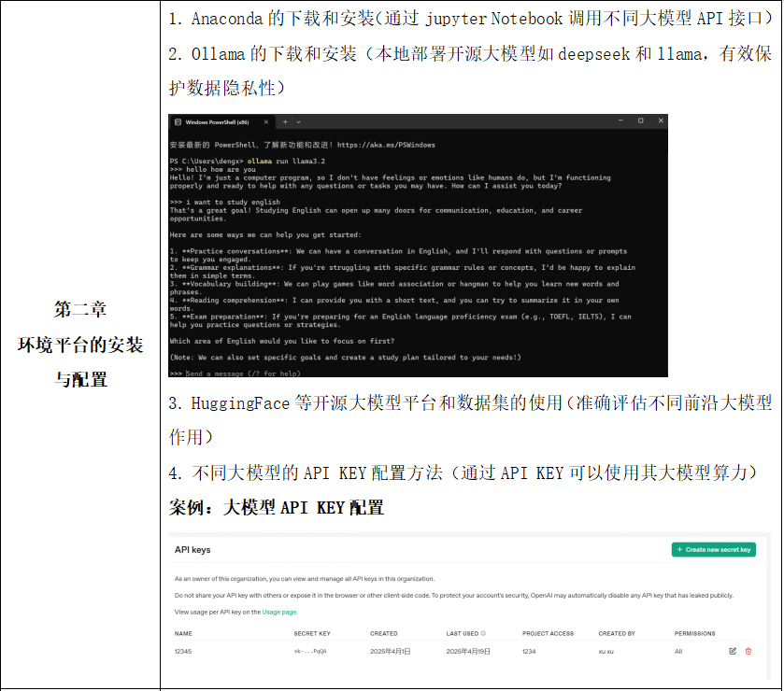Click the 'Do not share your API key' notice
The height and width of the screenshot is (691, 784).
454,596
